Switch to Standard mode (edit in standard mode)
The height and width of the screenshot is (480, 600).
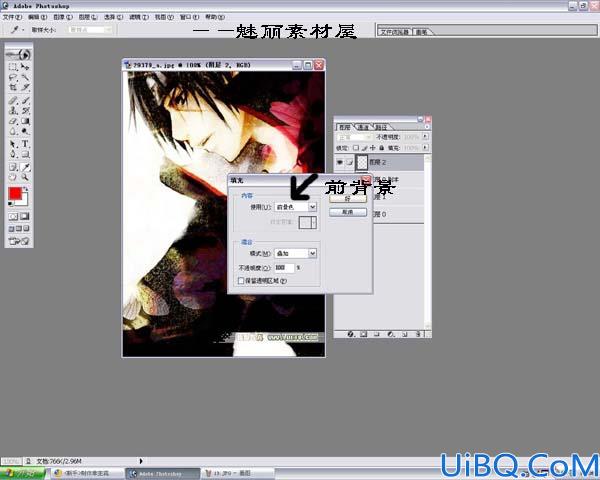13,216
